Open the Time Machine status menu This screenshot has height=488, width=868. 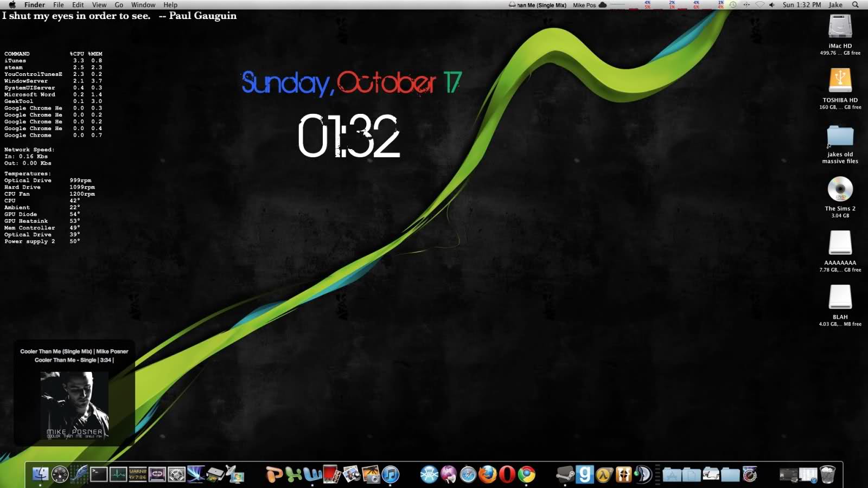tap(733, 5)
